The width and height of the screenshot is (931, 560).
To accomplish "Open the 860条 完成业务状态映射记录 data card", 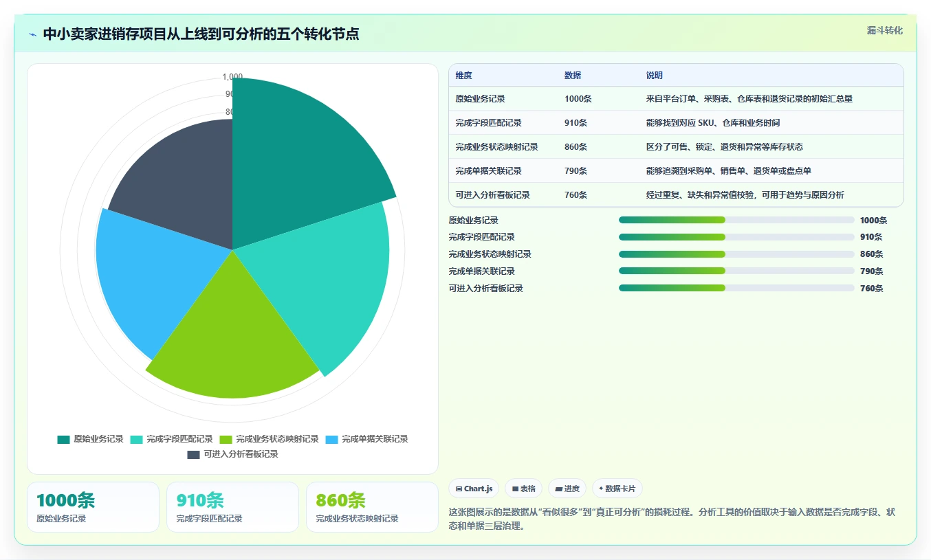I will click(x=372, y=507).
